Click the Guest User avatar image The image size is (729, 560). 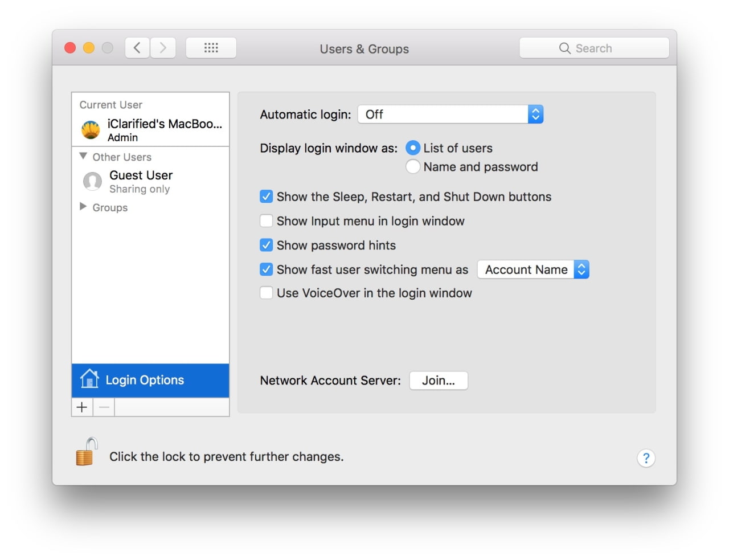point(92,181)
